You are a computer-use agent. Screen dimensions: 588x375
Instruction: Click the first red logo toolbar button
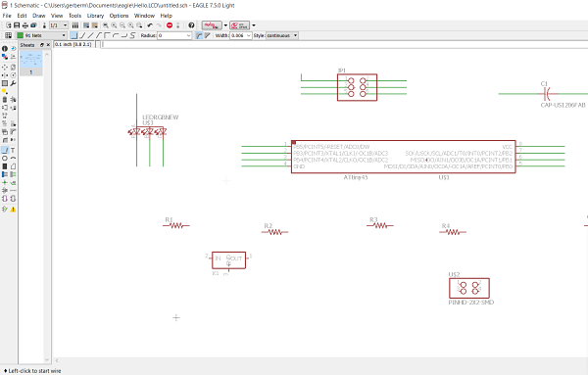click(212, 25)
